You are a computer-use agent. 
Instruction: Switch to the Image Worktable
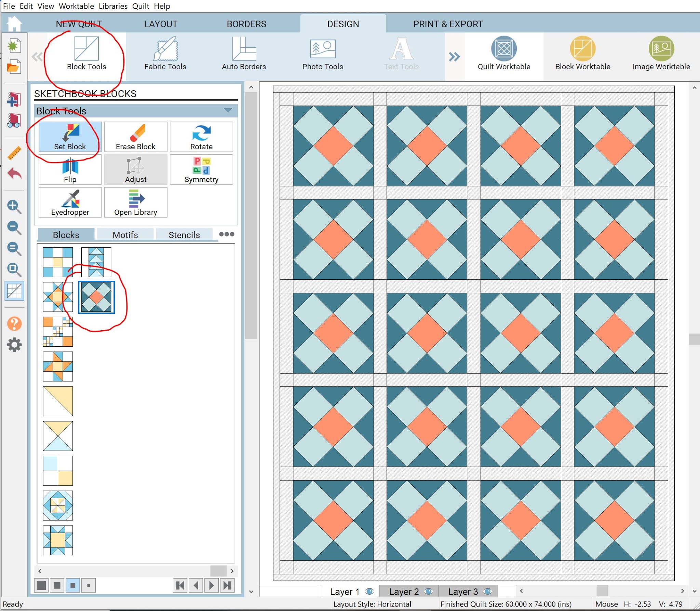661,55
